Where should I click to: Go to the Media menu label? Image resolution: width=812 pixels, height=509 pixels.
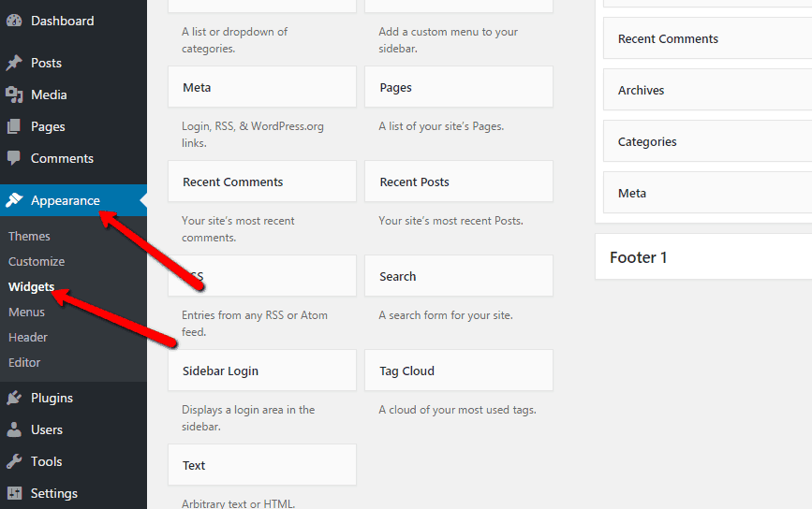click(x=49, y=95)
